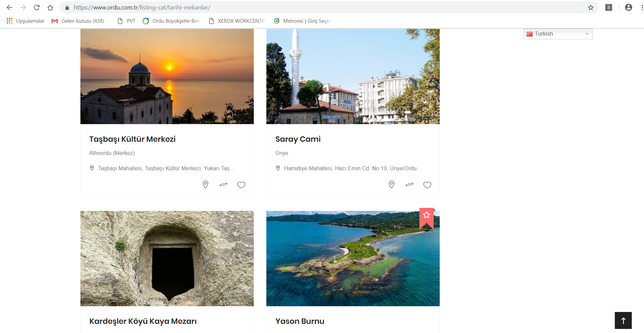Click the map pin icon under Taşbaşı Kültür Merkezi

pyautogui.click(x=205, y=184)
